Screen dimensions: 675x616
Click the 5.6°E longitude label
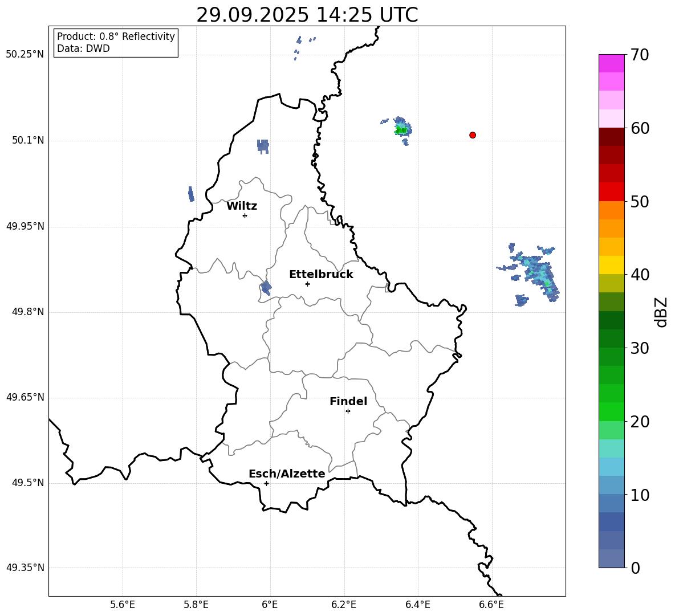(123, 605)
